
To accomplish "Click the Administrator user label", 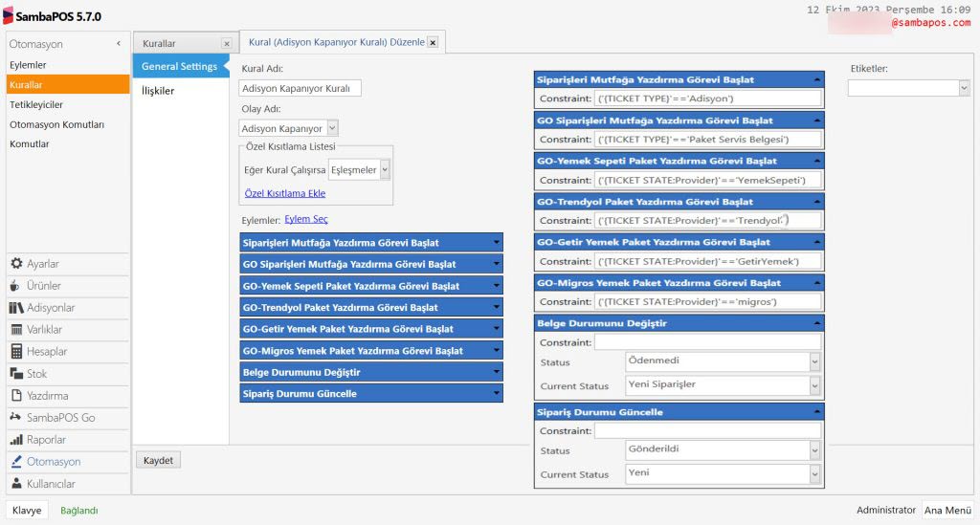I will 885,510.
